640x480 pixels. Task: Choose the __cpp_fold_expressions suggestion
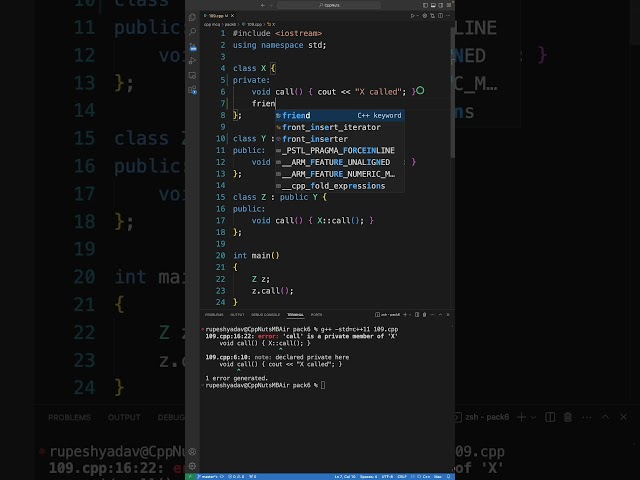(340, 186)
